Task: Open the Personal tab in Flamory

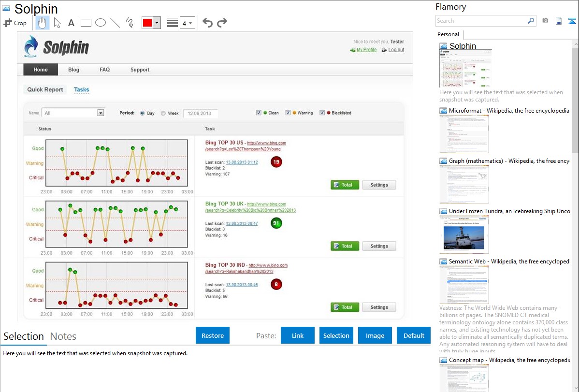Action: [449, 34]
